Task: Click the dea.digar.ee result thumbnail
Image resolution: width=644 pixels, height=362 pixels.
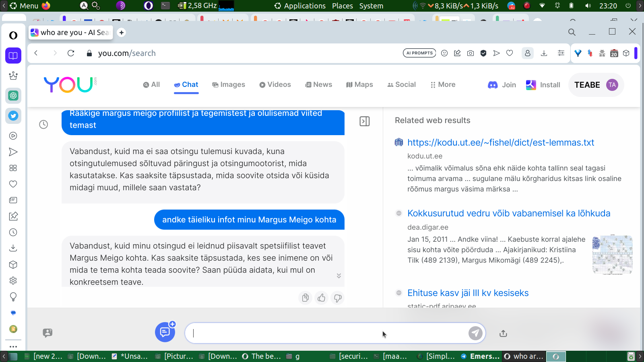Action: [612, 255]
